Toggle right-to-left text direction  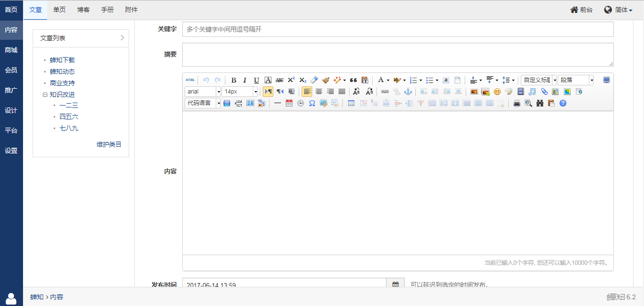point(280,92)
